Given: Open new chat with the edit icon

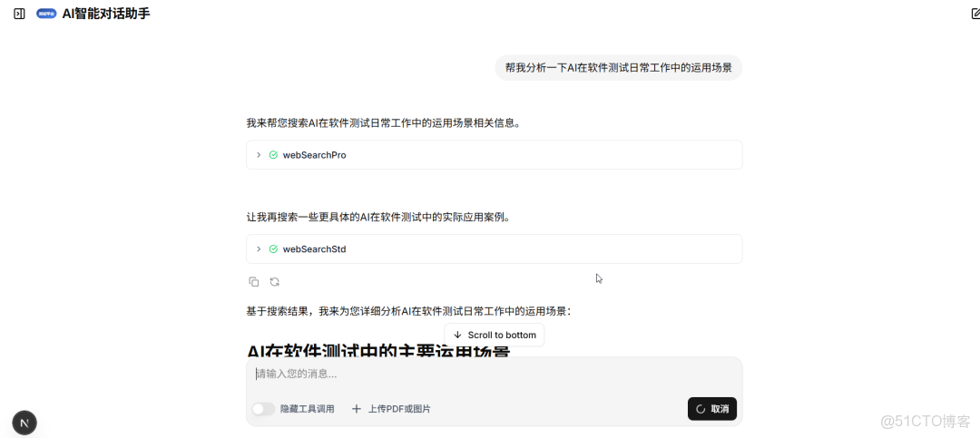Looking at the screenshot, I should [974, 14].
